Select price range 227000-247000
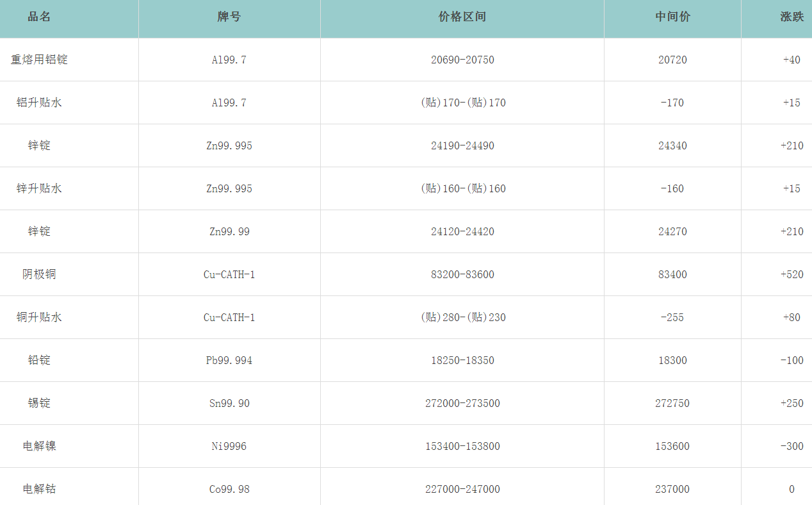This screenshot has width=812, height=505. 462,489
